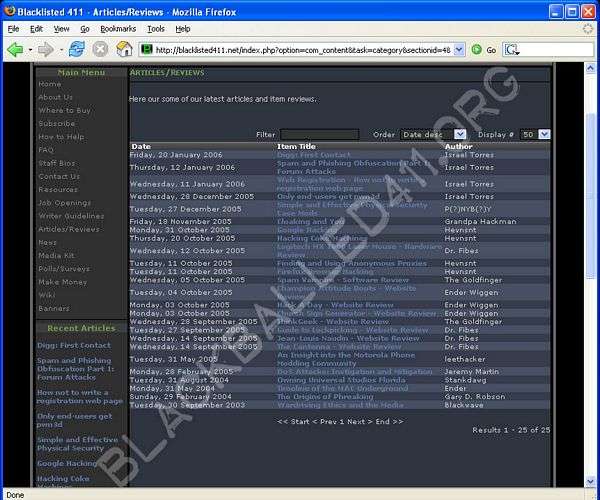The height and width of the screenshot is (500, 600).
Task: Open the Tools menu
Action: [156, 29]
